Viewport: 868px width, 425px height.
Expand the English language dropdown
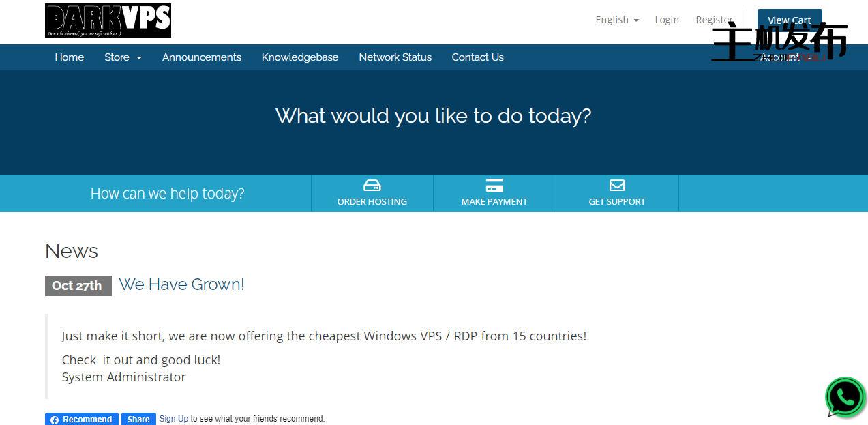[616, 20]
